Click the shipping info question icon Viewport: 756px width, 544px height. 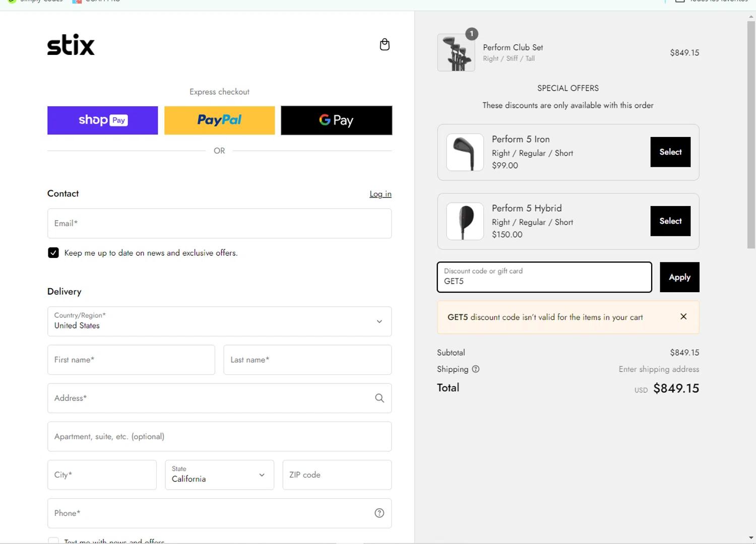click(x=476, y=369)
